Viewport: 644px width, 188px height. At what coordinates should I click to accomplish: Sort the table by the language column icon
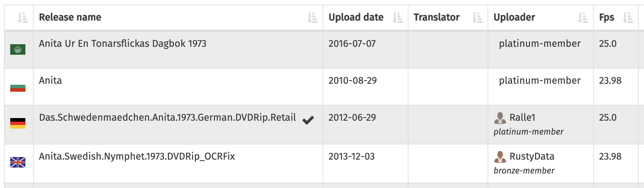pos(23,17)
